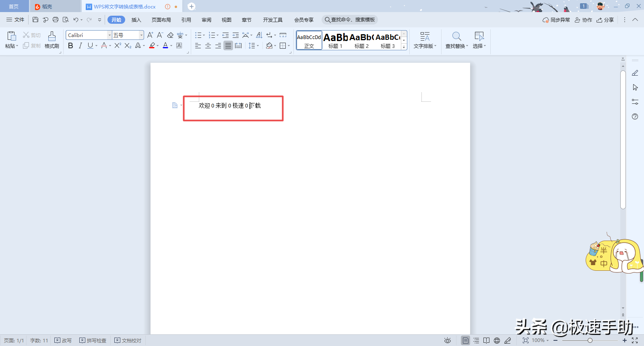Open Developer Tools (开发工具) tab
644x346 pixels.
pos(273,20)
